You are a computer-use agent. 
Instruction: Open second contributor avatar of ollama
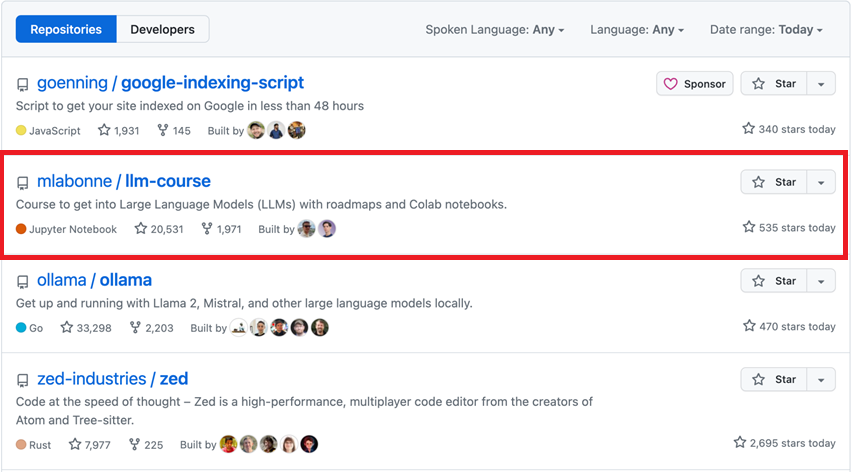[x=259, y=328]
